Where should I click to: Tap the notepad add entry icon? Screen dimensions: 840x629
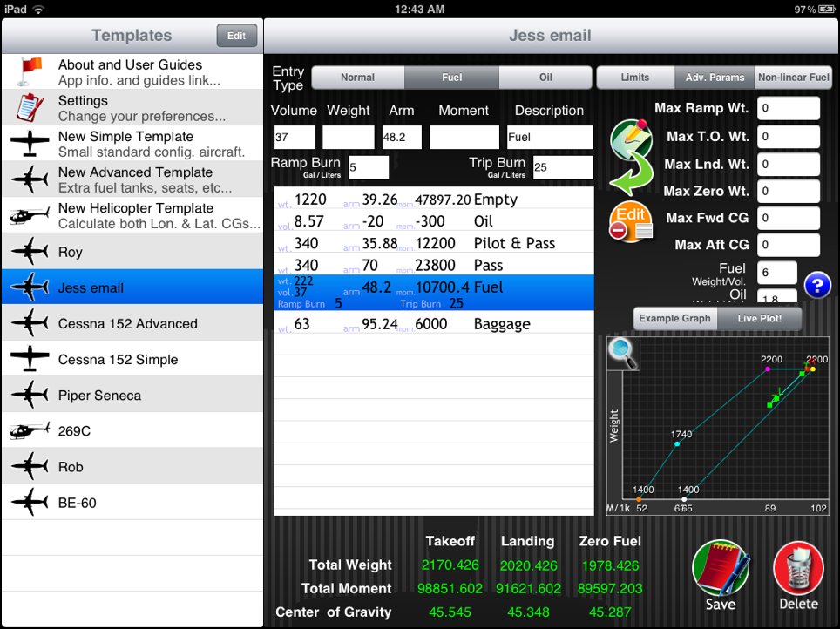click(630, 138)
